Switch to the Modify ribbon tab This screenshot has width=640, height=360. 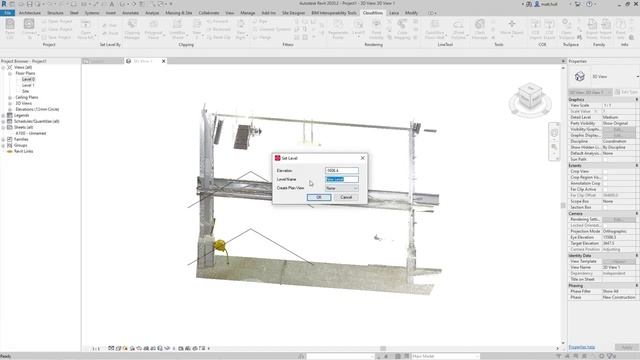point(411,13)
